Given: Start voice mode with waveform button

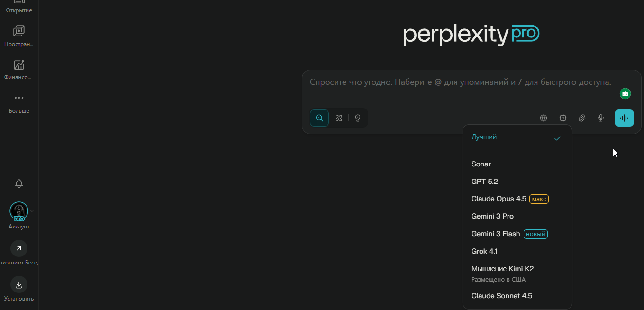Looking at the screenshot, I should 624,118.
